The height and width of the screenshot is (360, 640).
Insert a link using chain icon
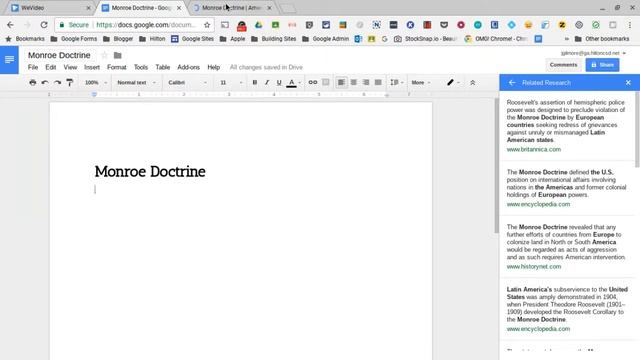pos(313,82)
